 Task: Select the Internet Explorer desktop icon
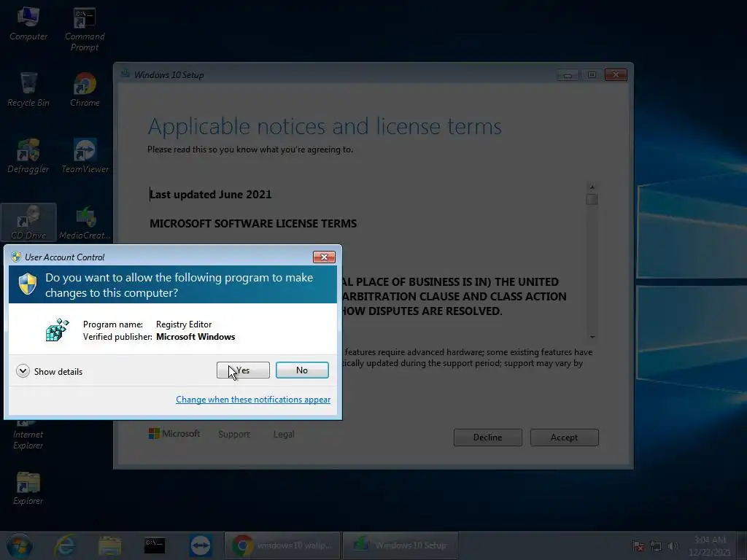click(x=28, y=436)
